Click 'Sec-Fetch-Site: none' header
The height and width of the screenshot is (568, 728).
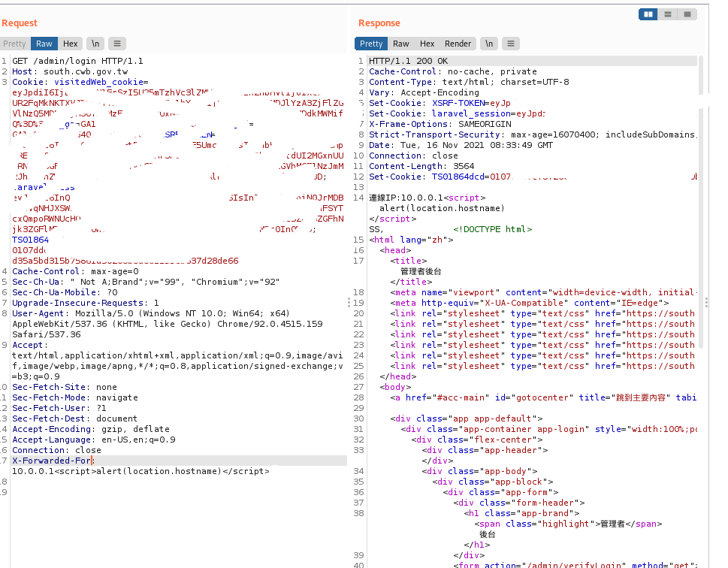pos(65,388)
